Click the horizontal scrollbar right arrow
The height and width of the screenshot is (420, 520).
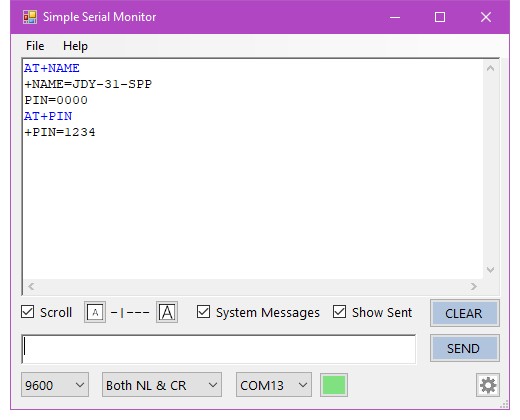tap(474, 286)
